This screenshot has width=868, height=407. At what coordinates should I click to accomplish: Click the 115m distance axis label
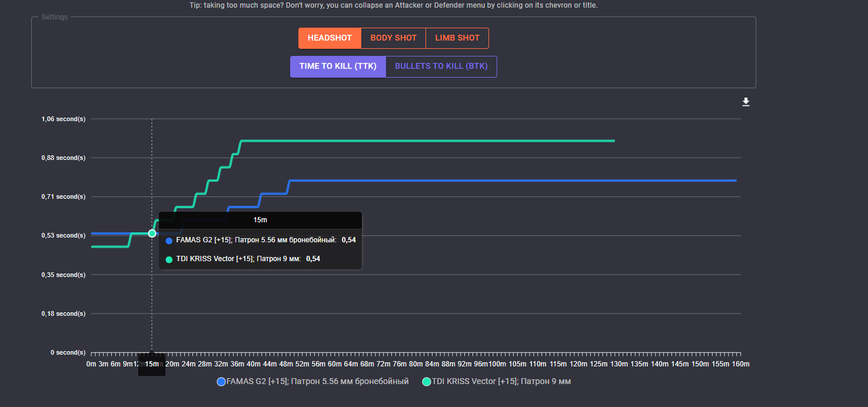[558, 364]
